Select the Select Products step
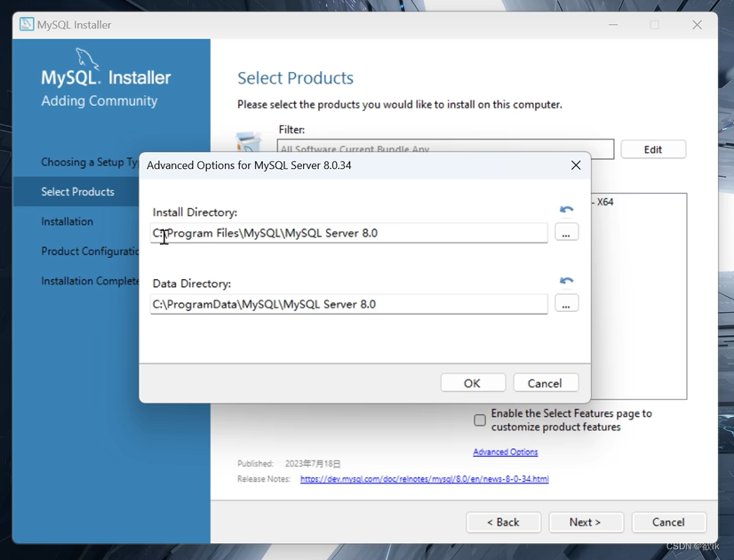Viewport: 734px width, 560px height. (77, 191)
